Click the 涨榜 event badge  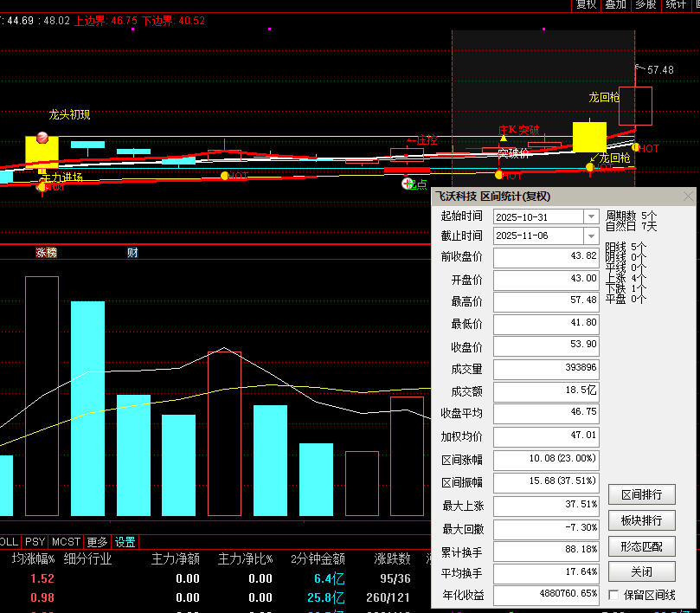click(46, 253)
